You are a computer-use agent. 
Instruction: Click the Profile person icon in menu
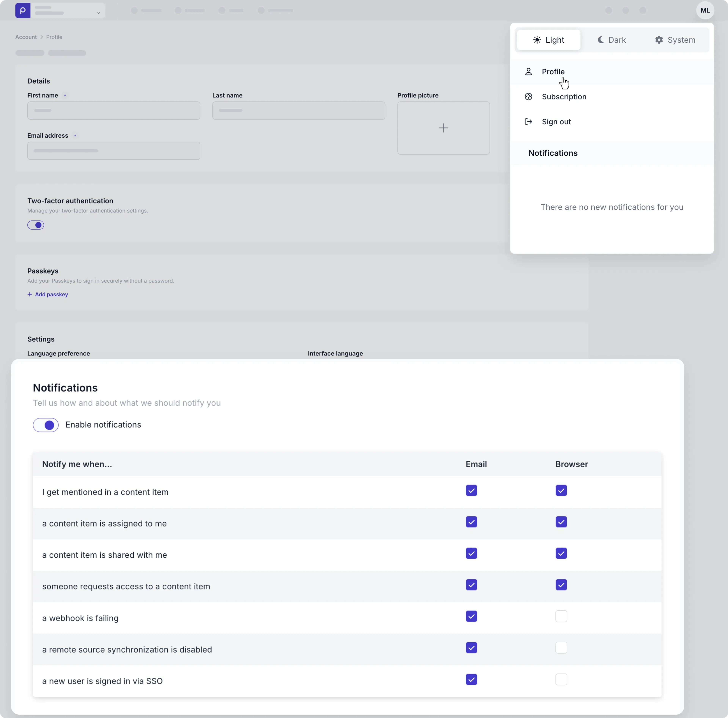coord(528,72)
